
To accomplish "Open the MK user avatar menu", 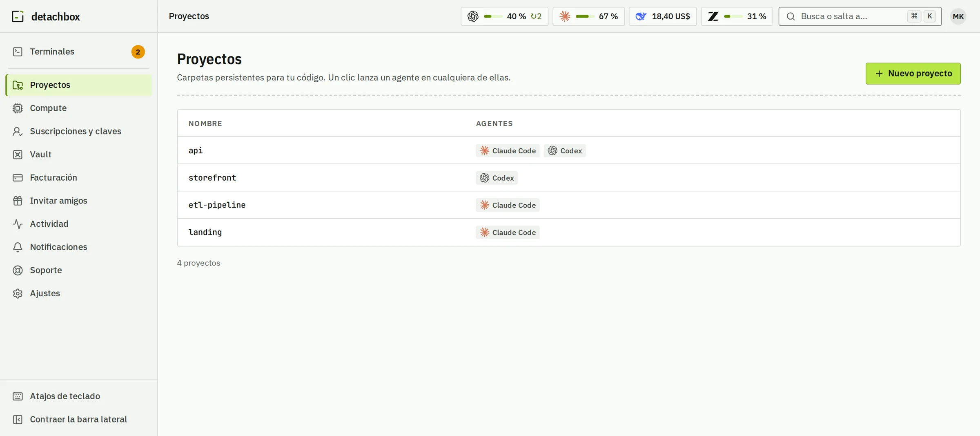I will [958, 16].
